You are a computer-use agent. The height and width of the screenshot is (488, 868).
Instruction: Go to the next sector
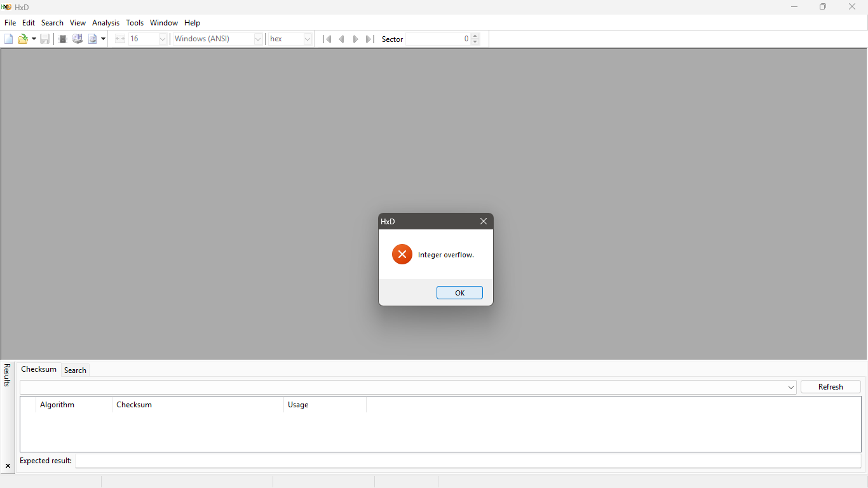tap(355, 39)
